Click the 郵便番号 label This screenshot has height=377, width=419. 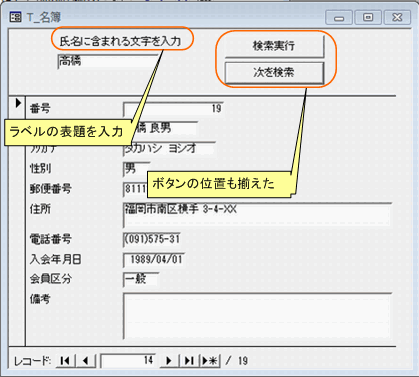pyautogui.click(x=51, y=189)
